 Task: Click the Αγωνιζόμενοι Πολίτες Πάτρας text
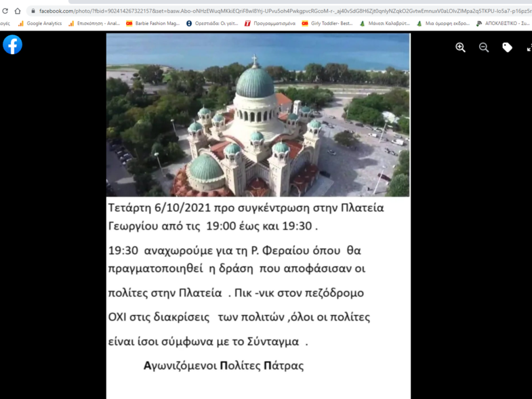[x=224, y=366]
